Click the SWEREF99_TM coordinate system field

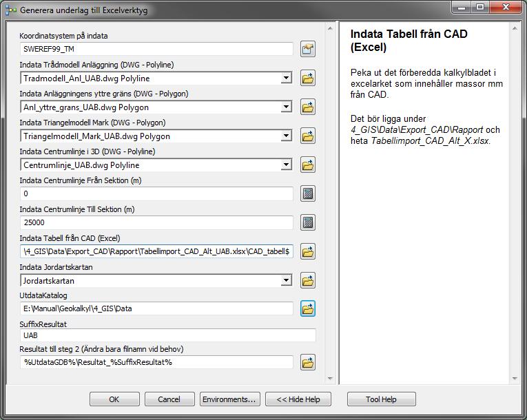156,49
